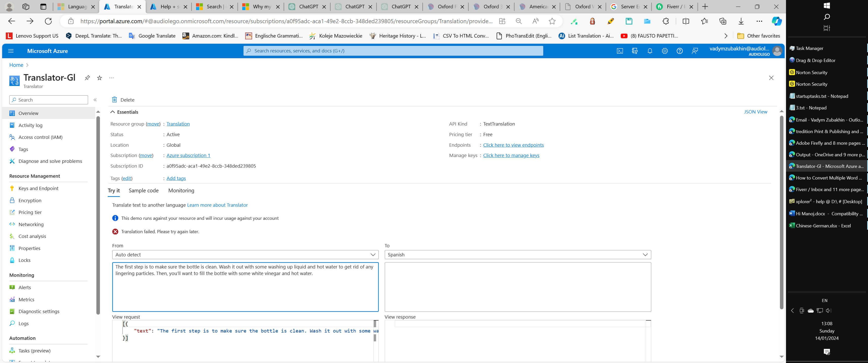Close the Translator-Gl blade
Screen dimensions: 868x363
click(x=771, y=78)
